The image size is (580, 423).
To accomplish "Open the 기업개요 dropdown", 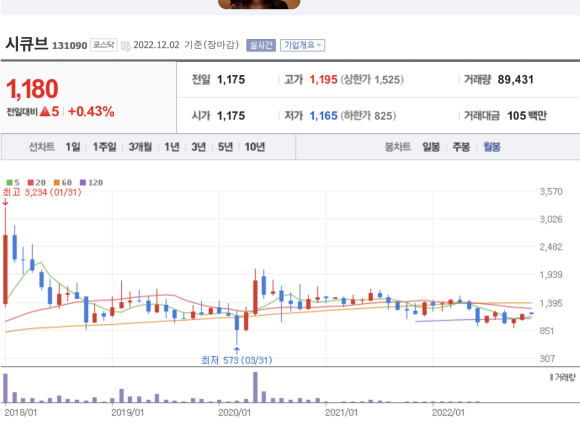I will 302,45.
